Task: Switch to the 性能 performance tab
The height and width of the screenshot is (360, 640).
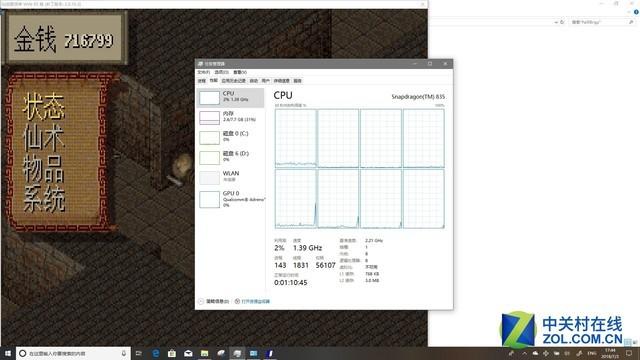Action: (x=213, y=81)
